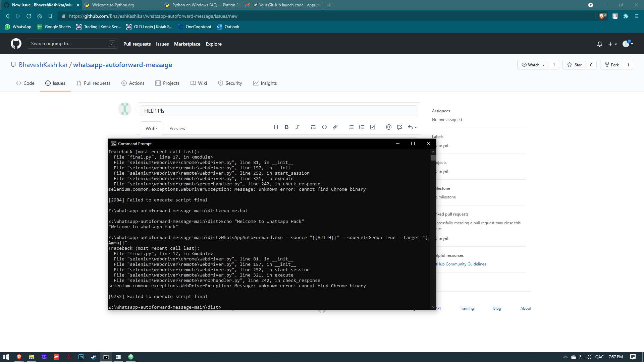Expand the Watch dropdown
The width and height of the screenshot is (644, 362).
click(x=533, y=65)
